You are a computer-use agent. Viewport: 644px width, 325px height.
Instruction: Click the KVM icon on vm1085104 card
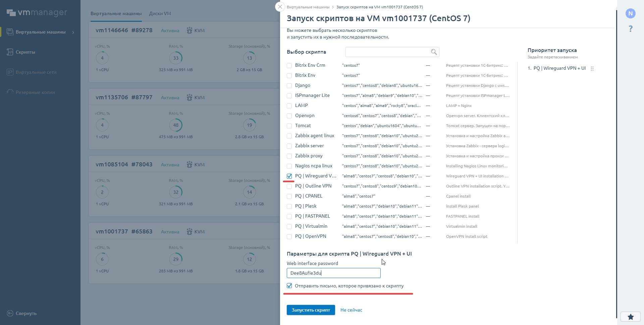(190, 164)
